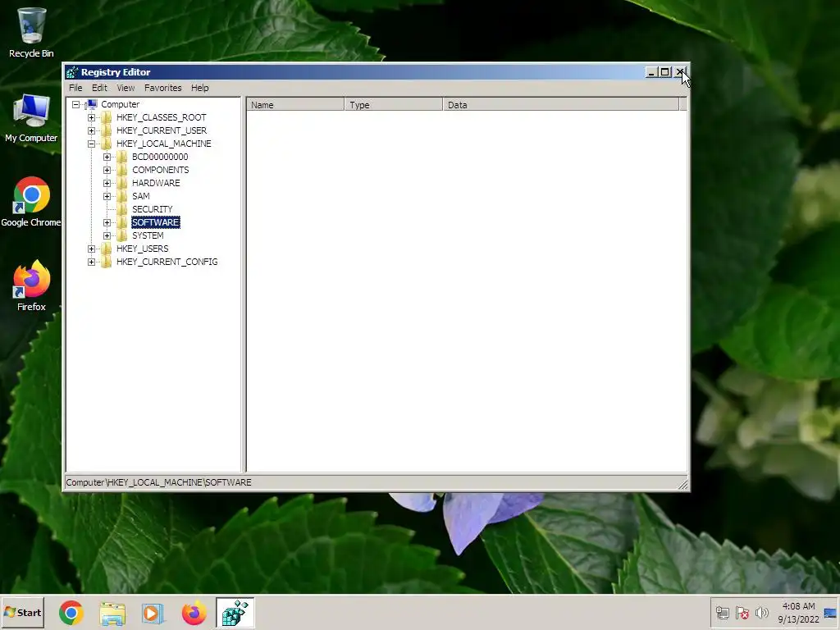840x630 pixels.
Task: Select HKEY_CLASSES_ROOT label in tree
Action: point(162,117)
